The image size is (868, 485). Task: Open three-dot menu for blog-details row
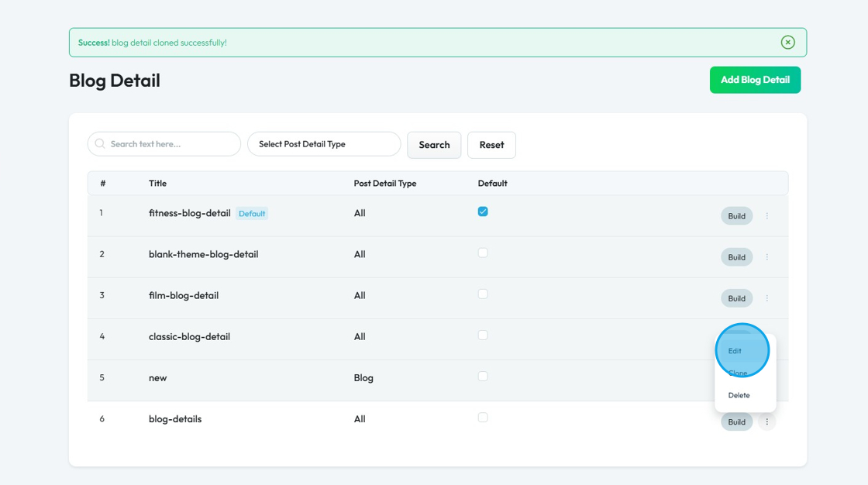(767, 422)
